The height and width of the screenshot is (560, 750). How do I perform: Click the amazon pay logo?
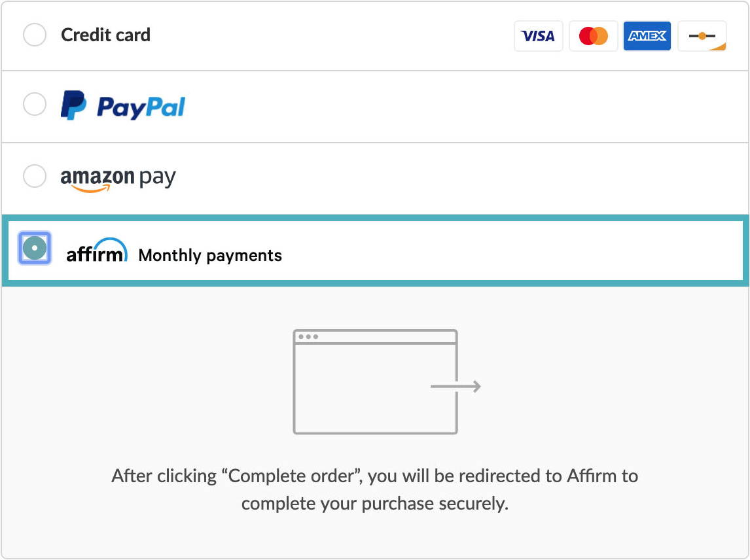(x=118, y=179)
